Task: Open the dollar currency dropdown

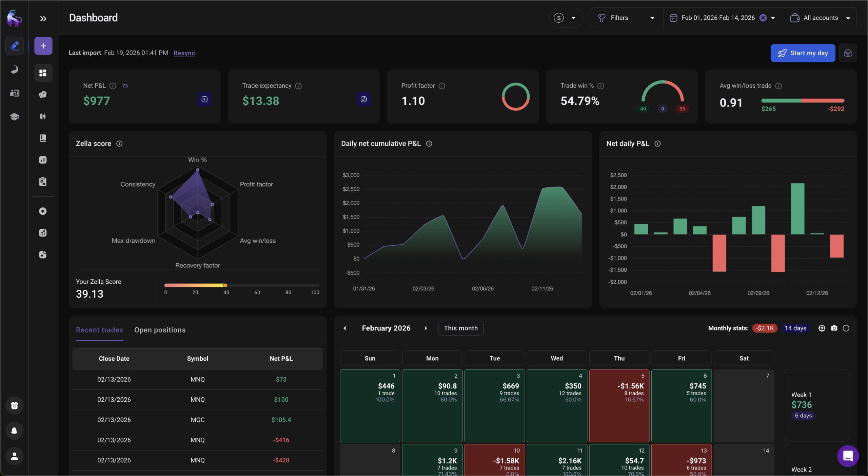Action: (x=566, y=18)
